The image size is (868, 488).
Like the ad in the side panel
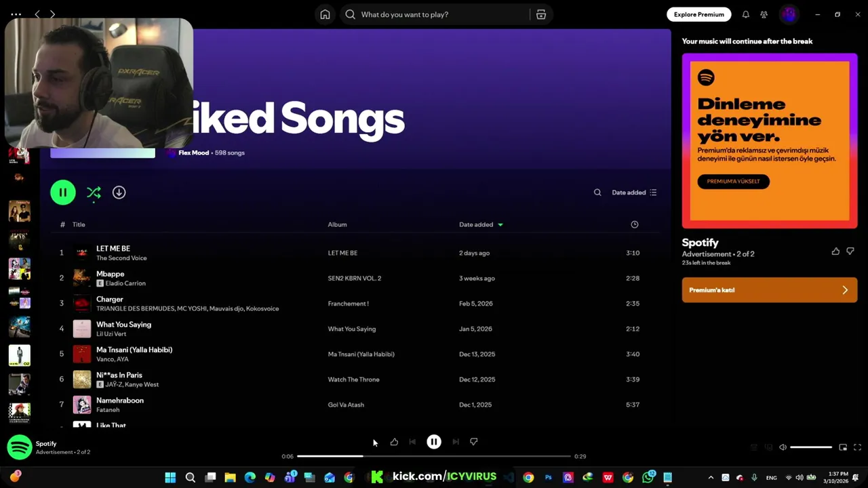835,251
